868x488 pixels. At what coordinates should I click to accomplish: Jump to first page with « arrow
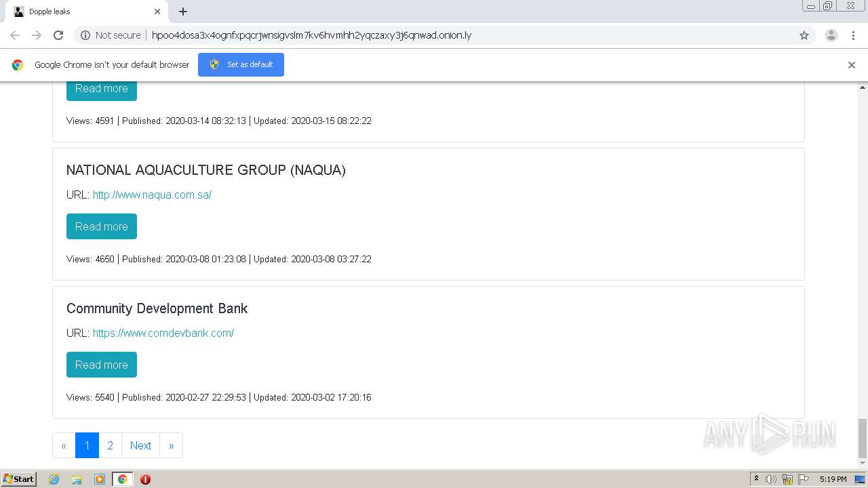(x=64, y=445)
